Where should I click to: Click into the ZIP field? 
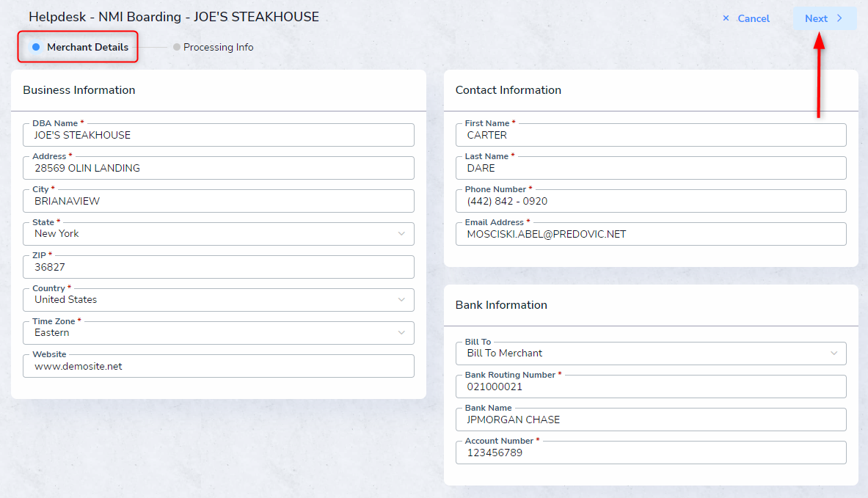tap(219, 267)
